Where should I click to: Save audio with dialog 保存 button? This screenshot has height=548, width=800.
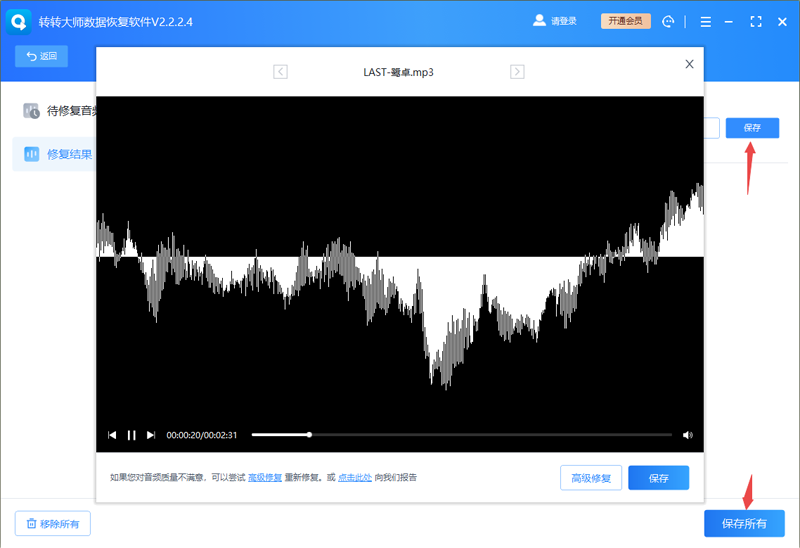tap(658, 478)
